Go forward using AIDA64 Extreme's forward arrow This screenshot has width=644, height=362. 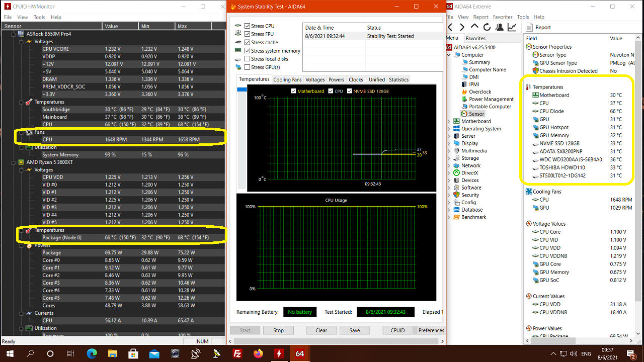462,27
